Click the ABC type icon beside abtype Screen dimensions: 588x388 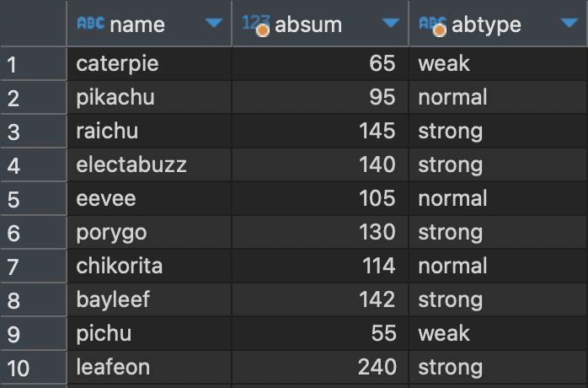pos(433,25)
